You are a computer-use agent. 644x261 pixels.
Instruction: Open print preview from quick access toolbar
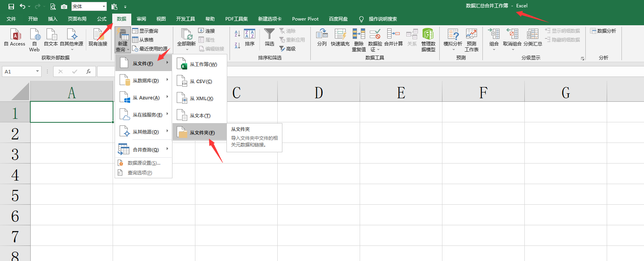point(53,7)
